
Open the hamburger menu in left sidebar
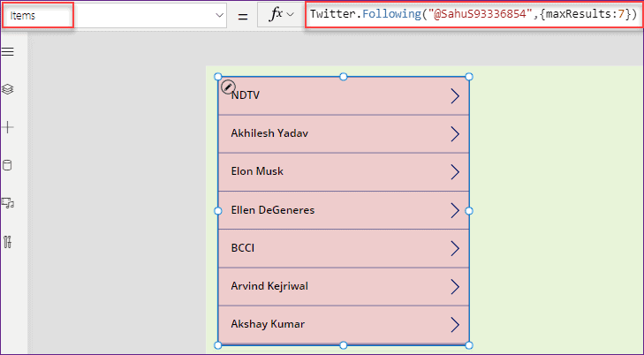coord(8,52)
